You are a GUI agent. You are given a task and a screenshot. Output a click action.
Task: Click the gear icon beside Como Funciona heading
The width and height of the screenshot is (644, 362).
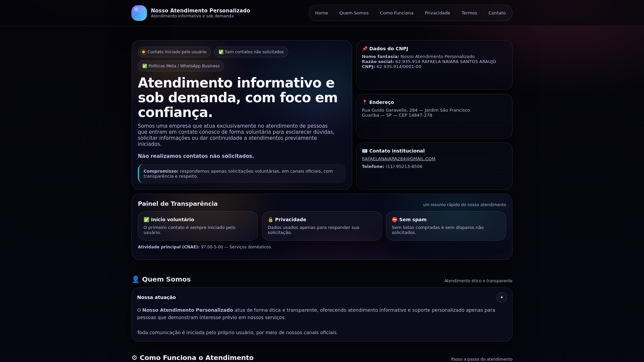pos(135,358)
